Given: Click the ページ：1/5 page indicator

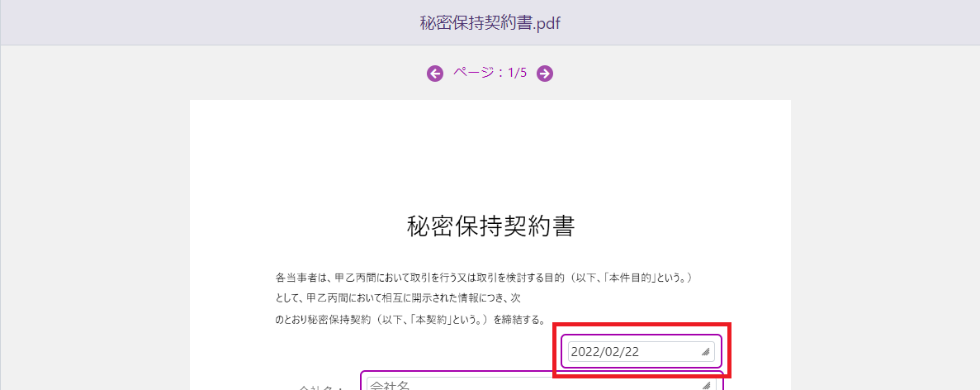Looking at the screenshot, I should (490, 73).
